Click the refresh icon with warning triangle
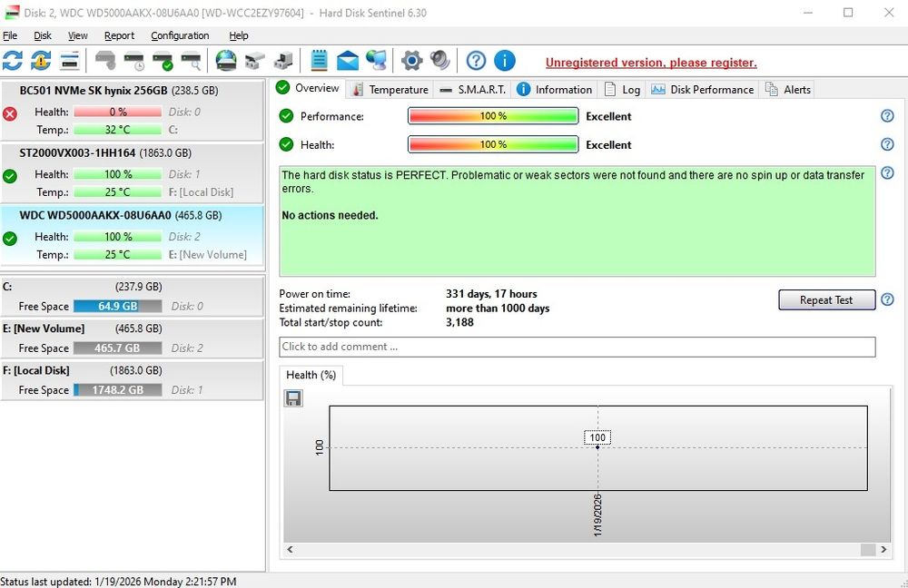Screen dimensions: 908x588 41,60
